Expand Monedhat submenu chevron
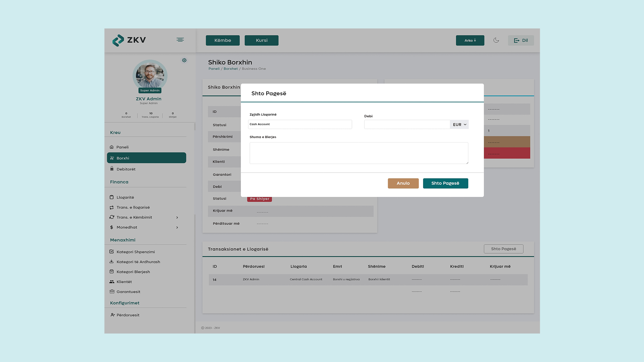The height and width of the screenshot is (362, 644). point(177,228)
